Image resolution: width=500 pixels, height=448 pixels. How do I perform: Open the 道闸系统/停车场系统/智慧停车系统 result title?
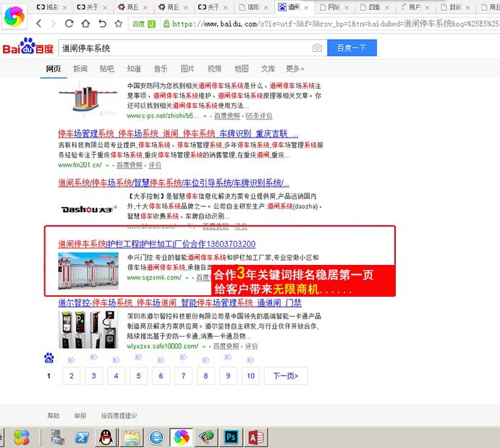tap(174, 182)
